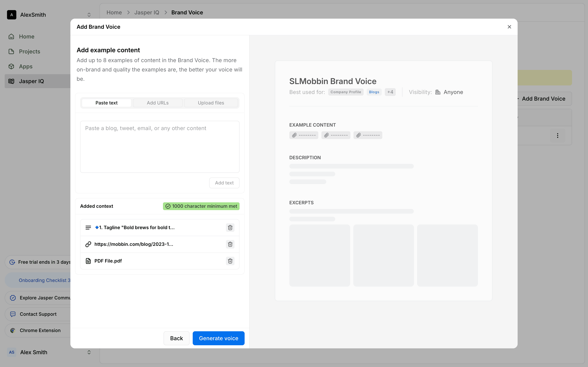588x367 pixels.
Task: Click into the paste content text area
Action: 160,147
